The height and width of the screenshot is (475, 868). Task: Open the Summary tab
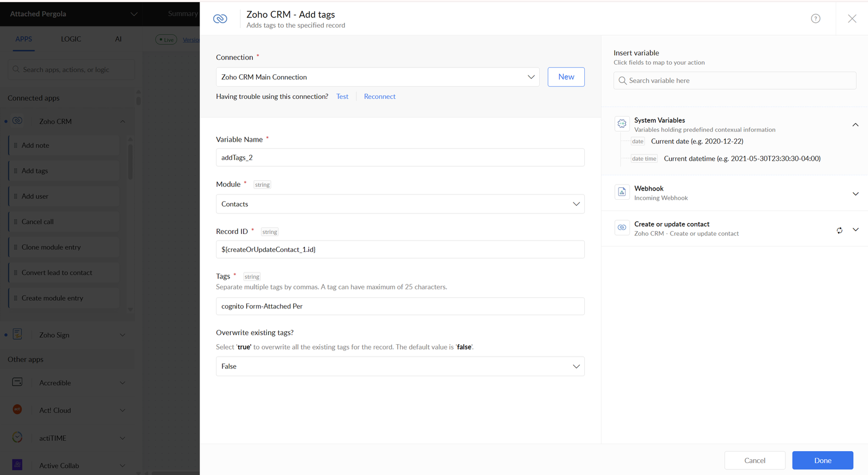point(183,14)
